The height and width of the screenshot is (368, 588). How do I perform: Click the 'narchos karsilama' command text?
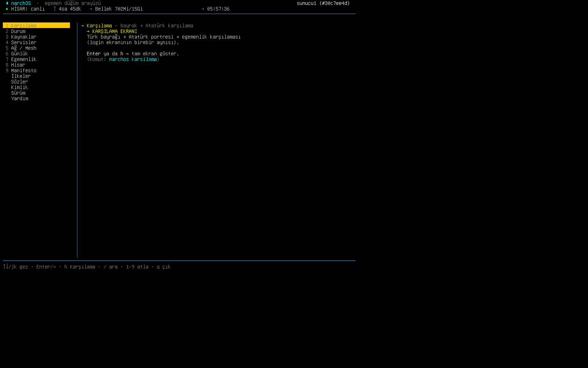[133, 59]
